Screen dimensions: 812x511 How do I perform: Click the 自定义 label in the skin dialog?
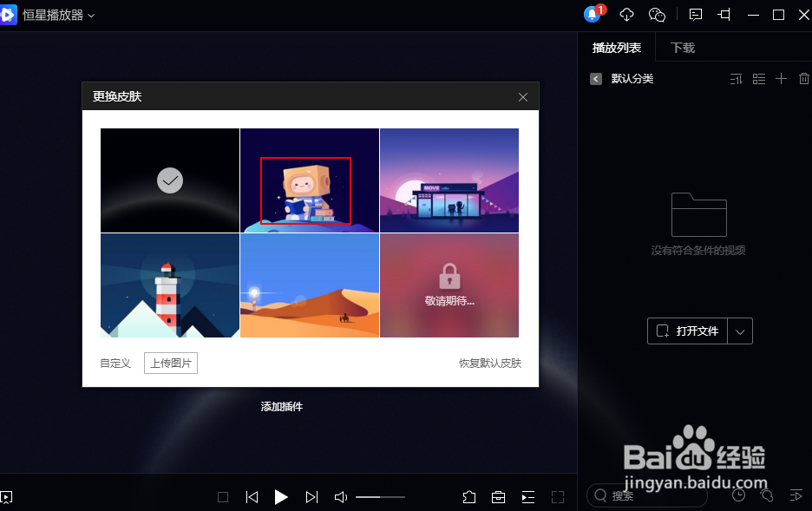(x=115, y=364)
